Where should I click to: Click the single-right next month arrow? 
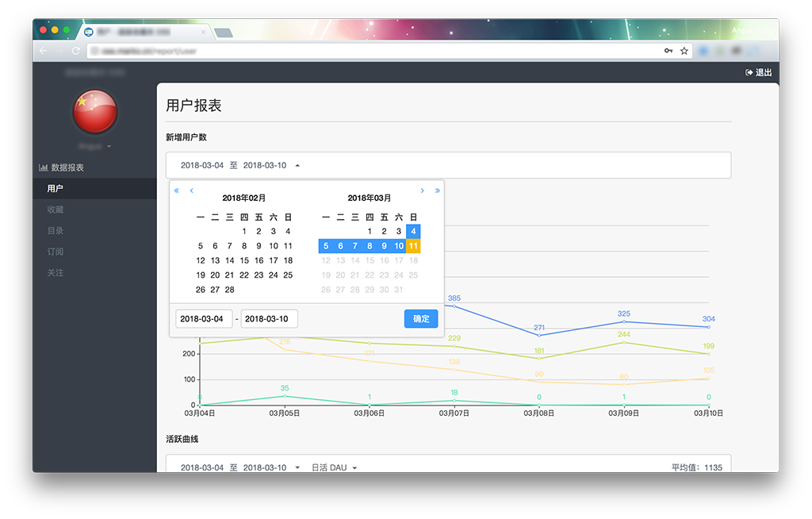tap(422, 190)
